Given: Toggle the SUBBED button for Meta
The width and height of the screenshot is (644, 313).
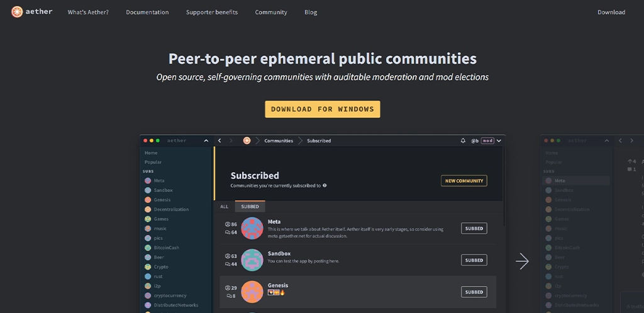Looking at the screenshot, I should (x=474, y=228).
